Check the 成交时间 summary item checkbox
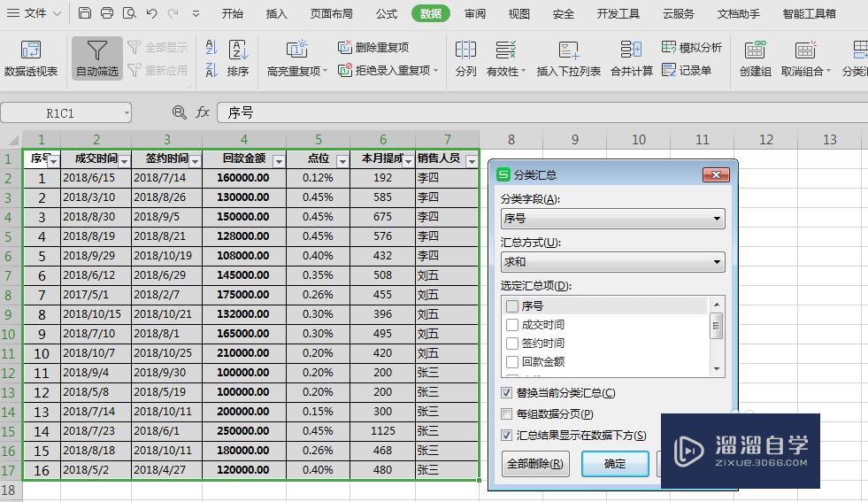 click(512, 325)
